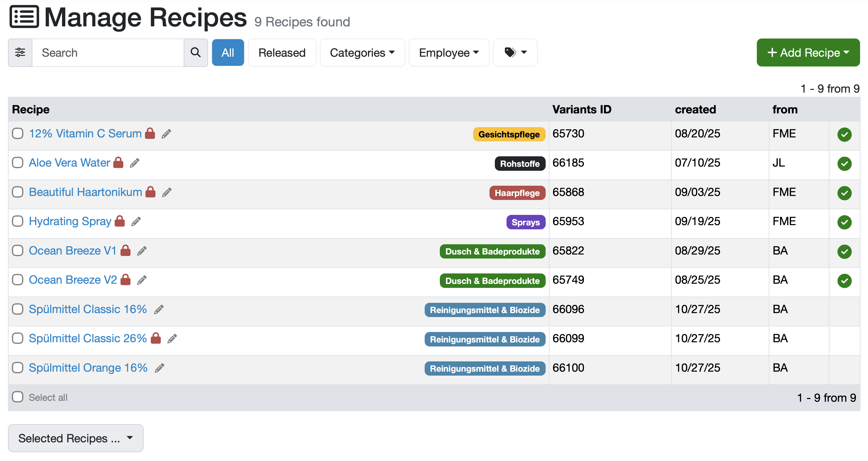Edit Spülmittel Orange 16% via pencil icon
Image resolution: width=868 pixels, height=461 pixels.
pos(159,368)
